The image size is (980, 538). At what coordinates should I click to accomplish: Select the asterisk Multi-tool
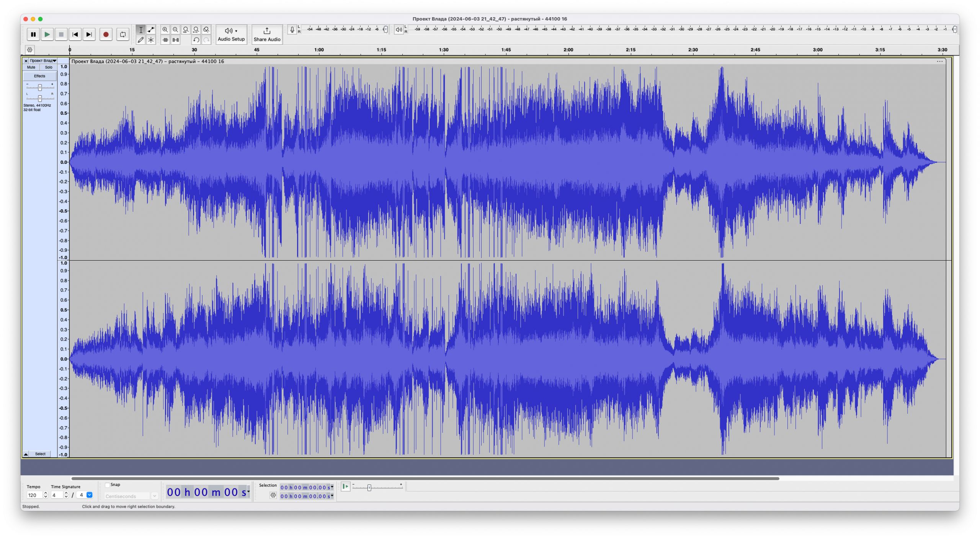151,40
